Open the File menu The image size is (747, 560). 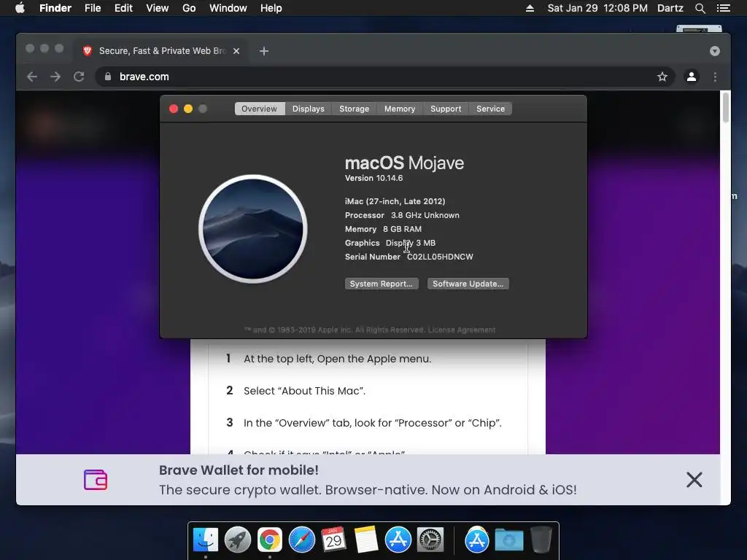click(93, 8)
